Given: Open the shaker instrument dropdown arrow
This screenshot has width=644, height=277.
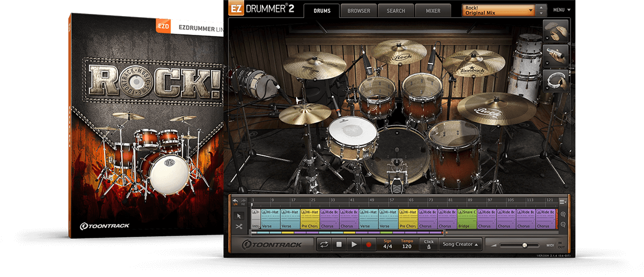Looking at the screenshot, I should pyautogui.click(x=548, y=63).
